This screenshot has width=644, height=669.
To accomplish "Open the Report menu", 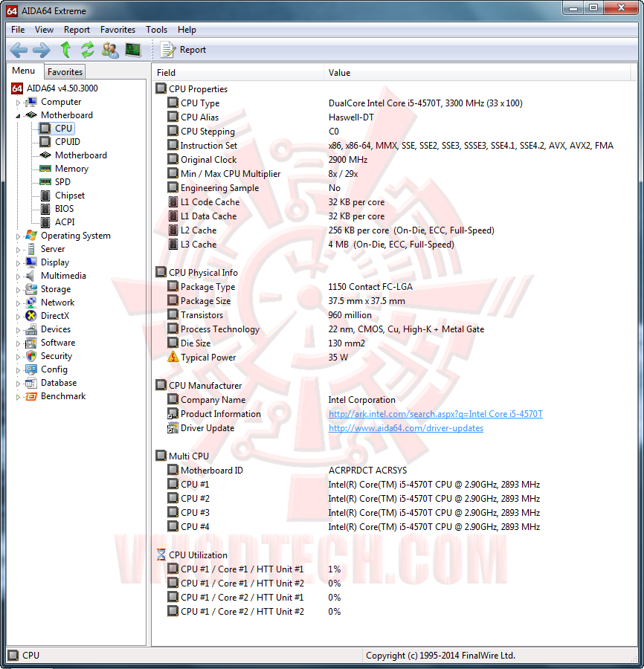I will [77, 30].
